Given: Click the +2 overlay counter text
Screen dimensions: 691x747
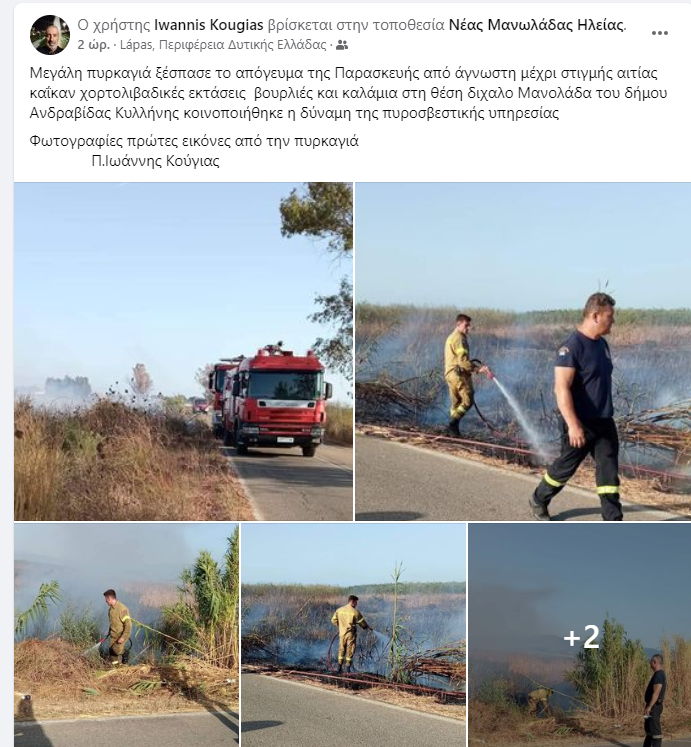Looking at the screenshot, I should [x=581, y=636].
